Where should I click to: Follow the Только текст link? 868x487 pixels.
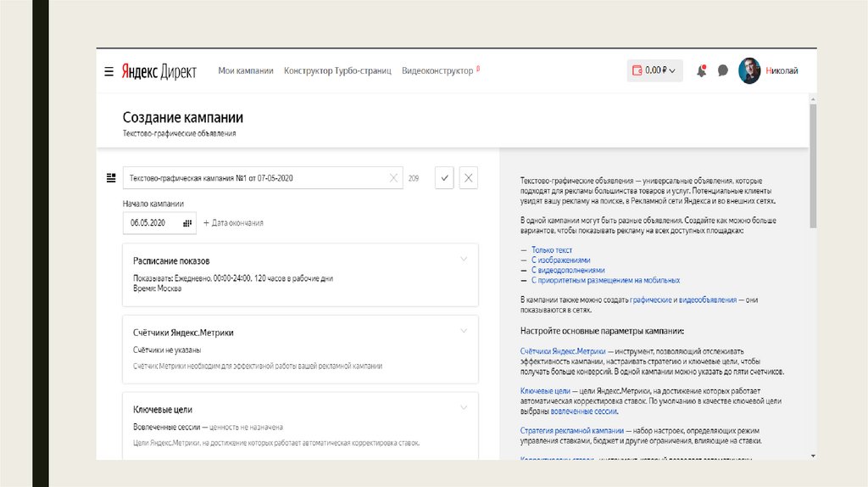(552, 250)
